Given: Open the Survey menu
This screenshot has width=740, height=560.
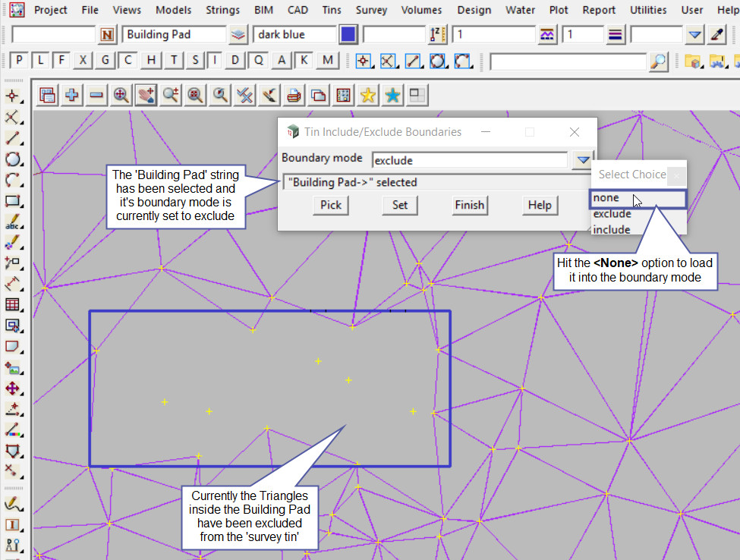Looking at the screenshot, I should [372, 10].
